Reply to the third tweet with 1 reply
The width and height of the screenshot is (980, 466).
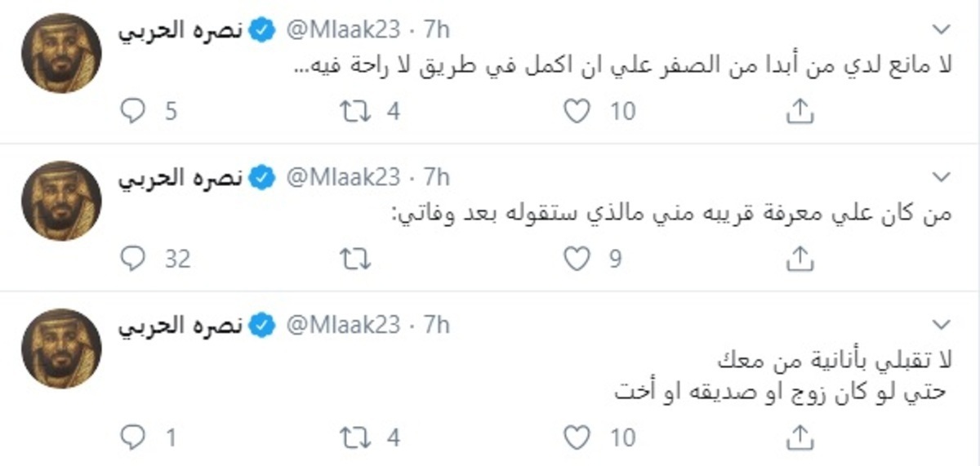132,438
